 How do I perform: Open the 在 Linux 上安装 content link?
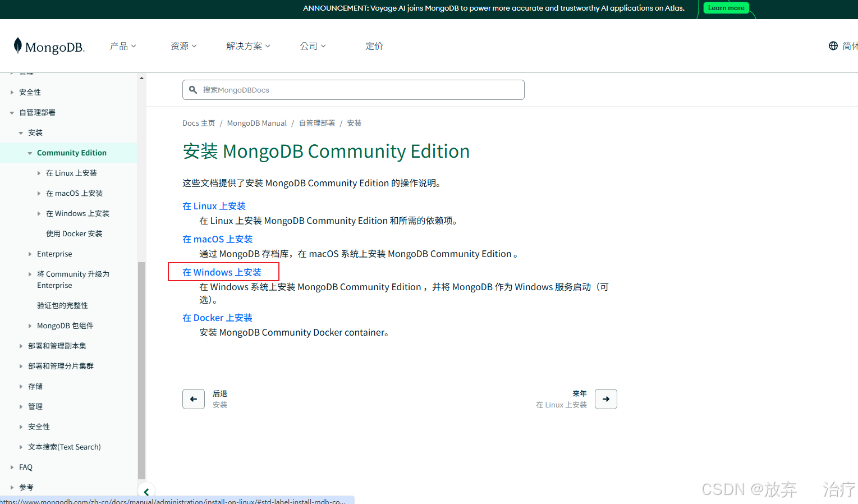[214, 206]
